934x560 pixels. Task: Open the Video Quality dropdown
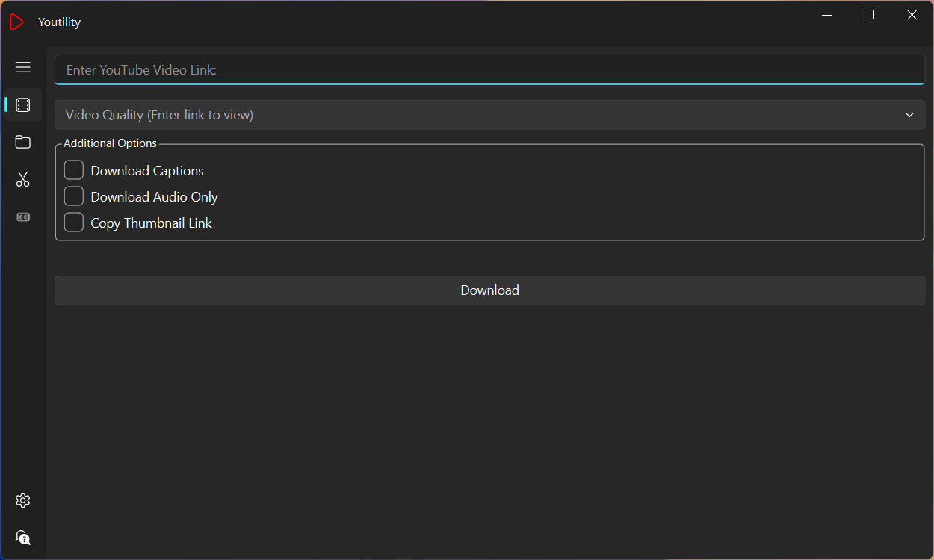coord(490,115)
